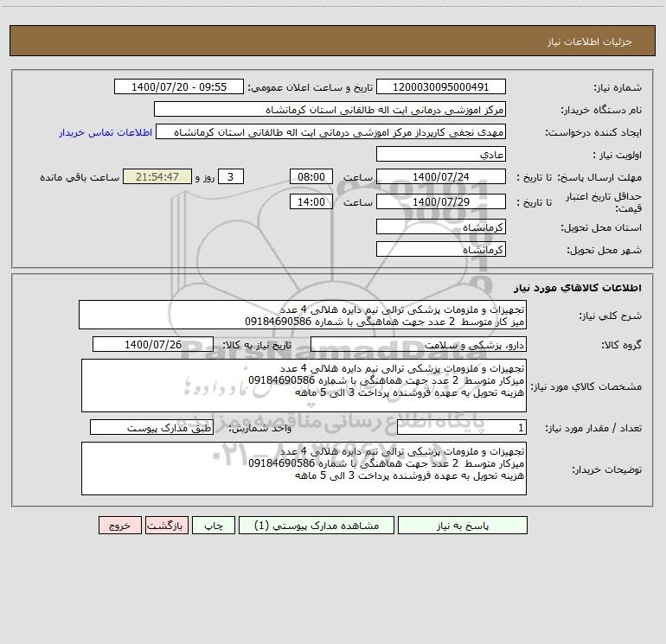
Task: Click the goods need date 1400/07/26
Action: (x=153, y=344)
